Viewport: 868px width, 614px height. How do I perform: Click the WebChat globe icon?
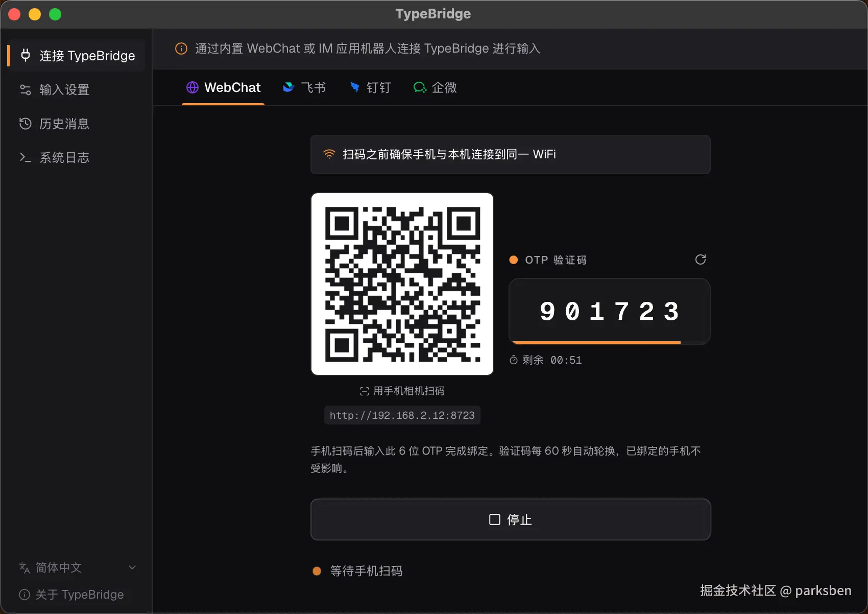click(x=192, y=87)
